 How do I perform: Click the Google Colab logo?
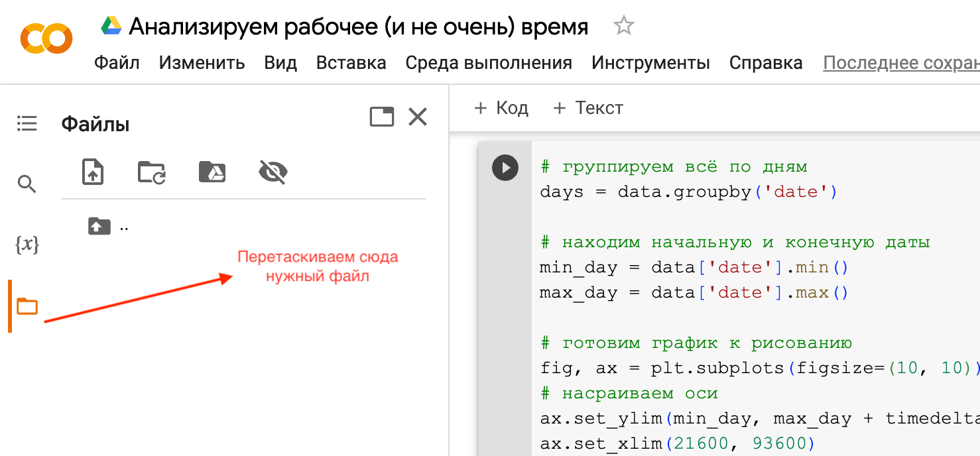coord(46,38)
